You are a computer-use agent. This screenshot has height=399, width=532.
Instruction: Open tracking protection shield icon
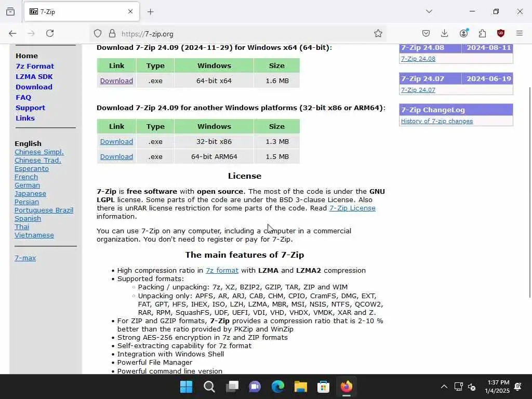98,33
